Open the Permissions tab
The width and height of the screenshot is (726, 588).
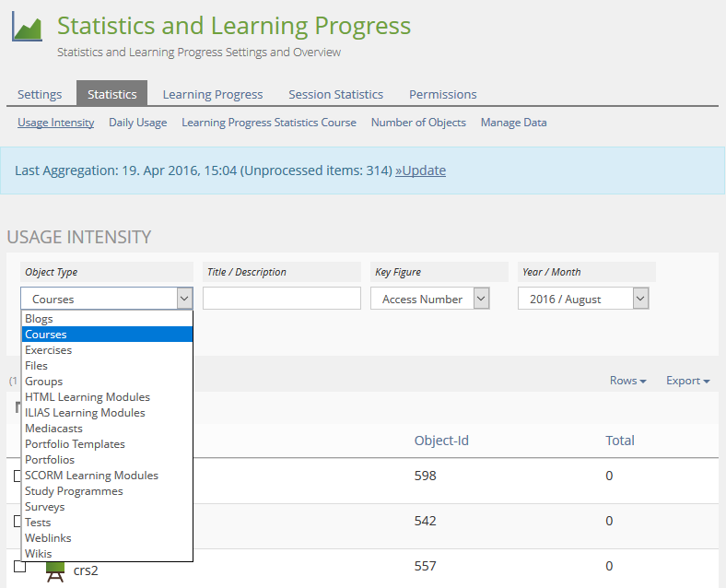tap(443, 94)
